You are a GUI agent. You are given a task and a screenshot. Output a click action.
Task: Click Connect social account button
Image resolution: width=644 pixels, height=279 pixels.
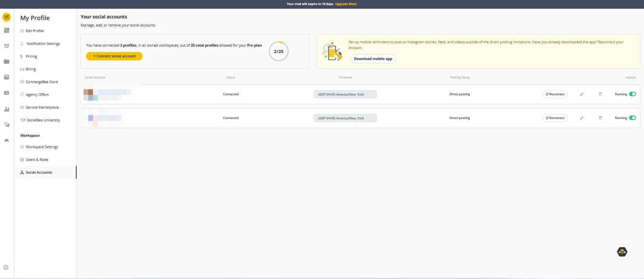(x=114, y=56)
